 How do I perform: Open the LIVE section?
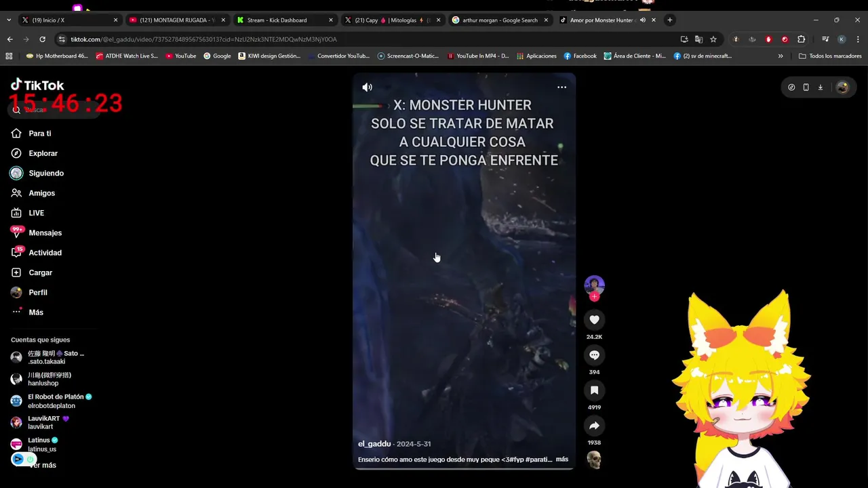point(36,213)
